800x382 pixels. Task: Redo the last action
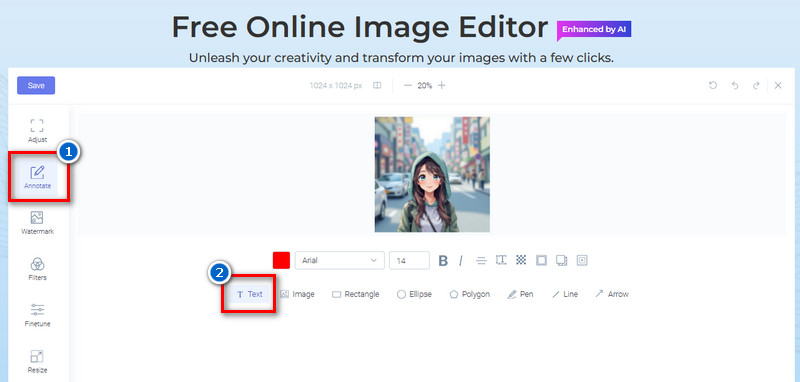click(756, 86)
